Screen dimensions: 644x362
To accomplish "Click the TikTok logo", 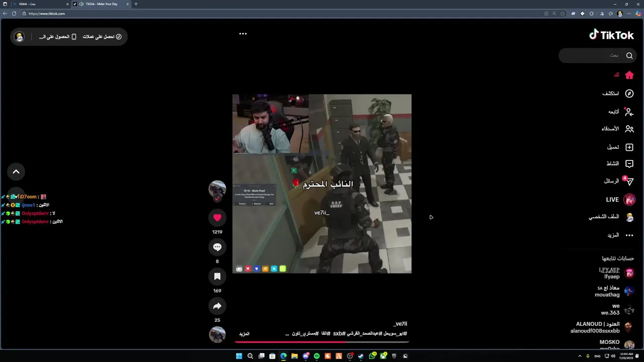I will [x=611, y=35].
